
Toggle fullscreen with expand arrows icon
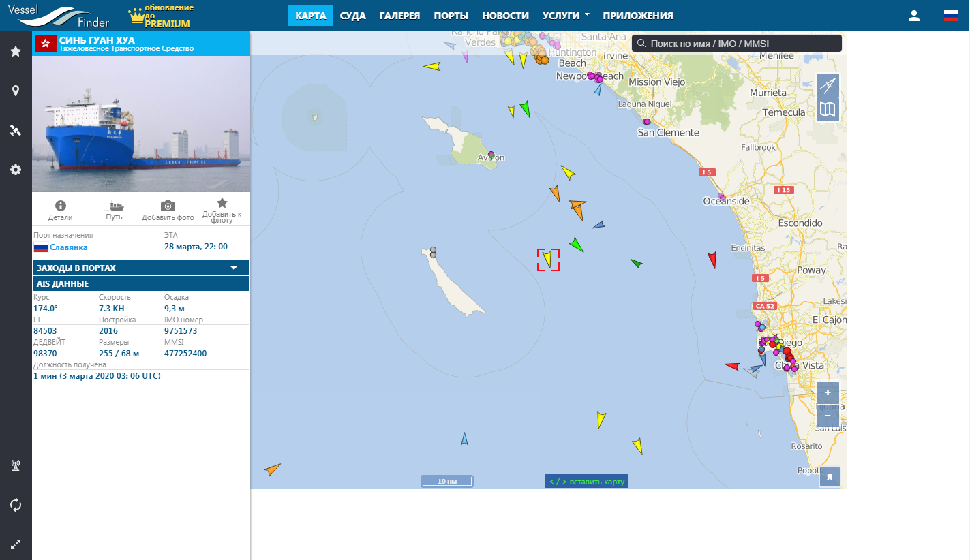16,544
